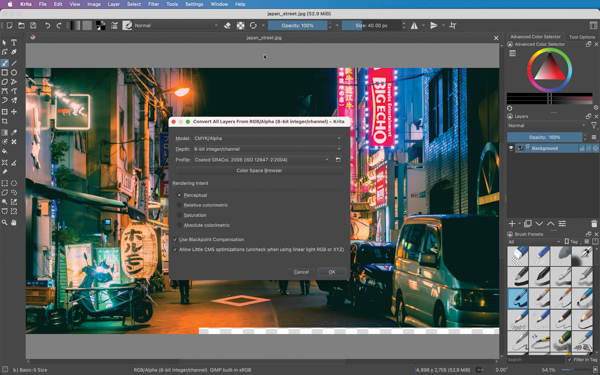Open the Settings menu
This screenshot has height=375, width=600.
pos(194,4)
